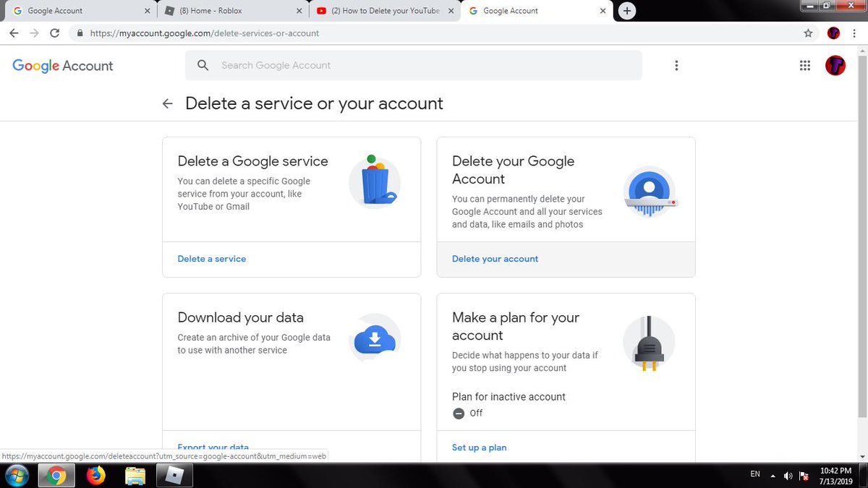Click the address bar URL
Viewport: 868px width, 488px height.
(205, 33)
